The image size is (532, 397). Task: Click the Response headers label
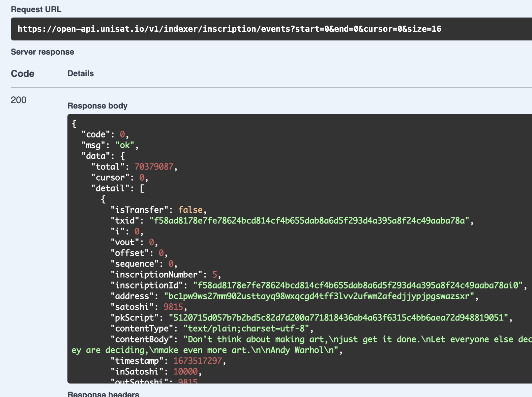(x=103, y=394)
